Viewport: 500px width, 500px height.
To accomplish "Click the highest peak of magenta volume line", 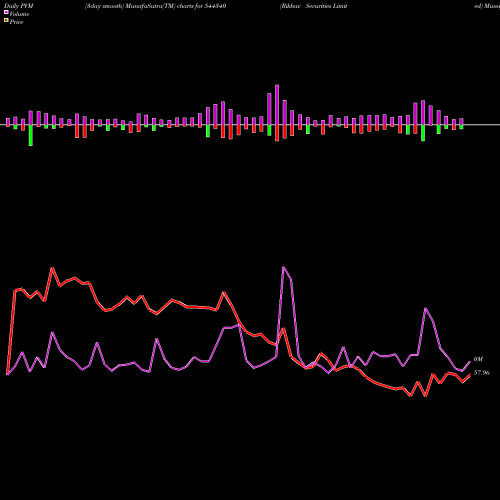I will (283, 267).
